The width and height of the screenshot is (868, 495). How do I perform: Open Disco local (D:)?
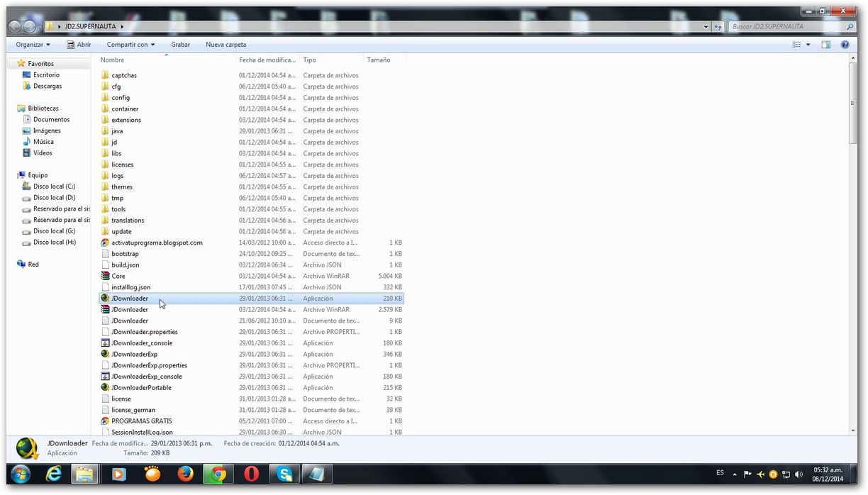(x=54, y=197)
